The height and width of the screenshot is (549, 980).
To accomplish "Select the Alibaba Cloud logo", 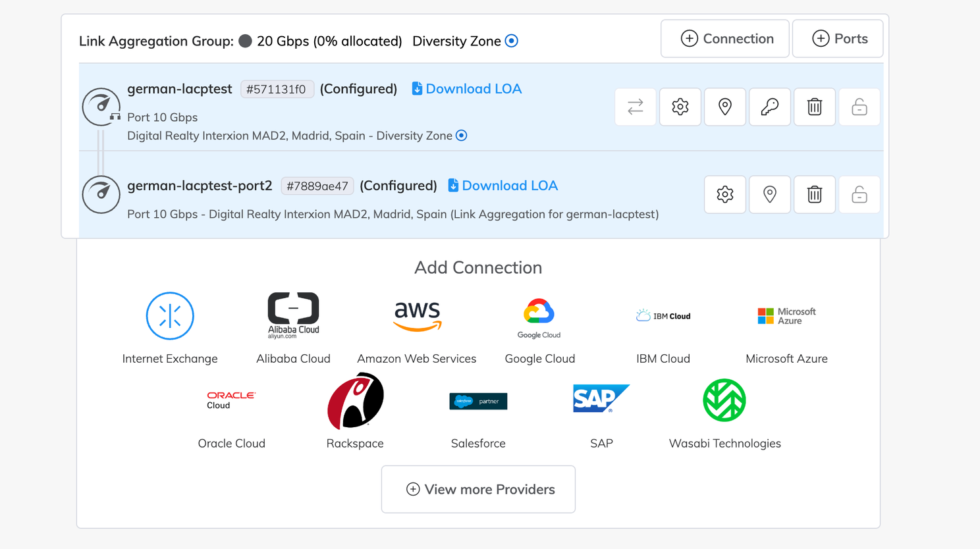I will coord(294,315).
